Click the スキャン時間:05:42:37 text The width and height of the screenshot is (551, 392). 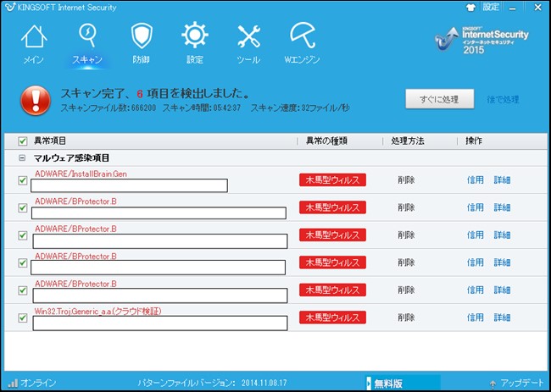coord(202,108)
